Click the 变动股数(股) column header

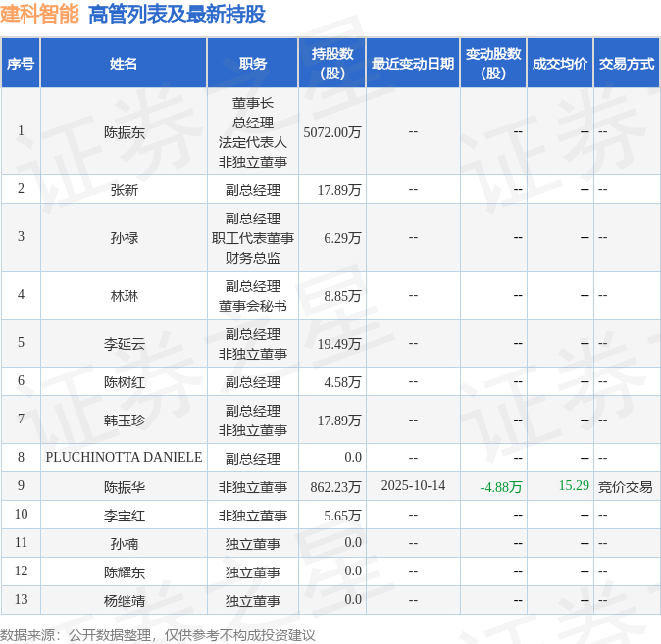493,63
